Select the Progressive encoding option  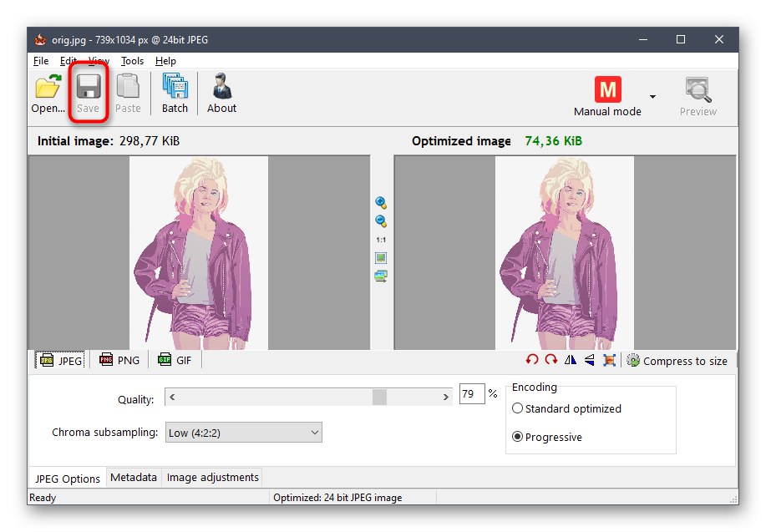[547, 437]
